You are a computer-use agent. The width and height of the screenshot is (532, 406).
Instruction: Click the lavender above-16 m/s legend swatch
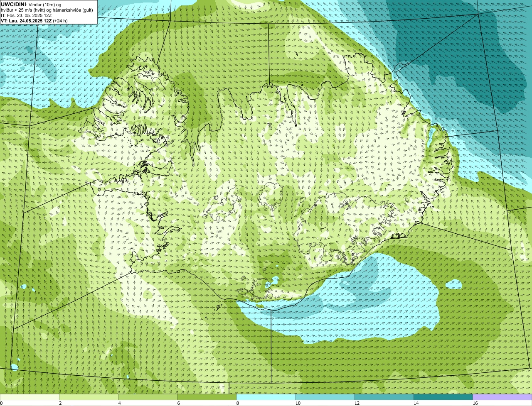(x=502, y=397)
